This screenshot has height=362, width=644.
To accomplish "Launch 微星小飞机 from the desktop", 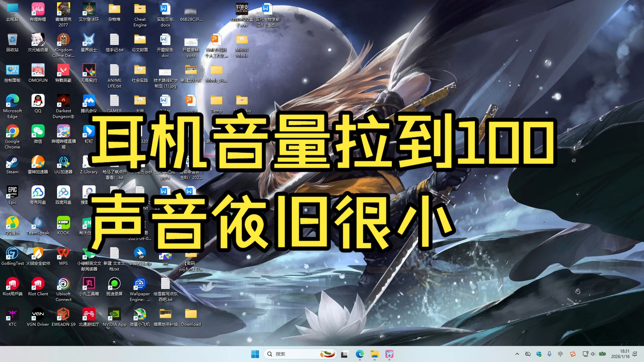I will click(140, 317).
